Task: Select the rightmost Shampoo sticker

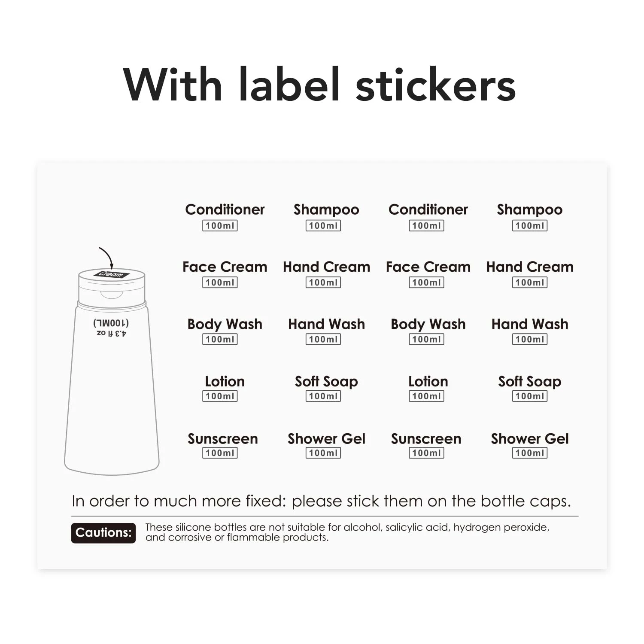Action: click(x=529, y=210)
